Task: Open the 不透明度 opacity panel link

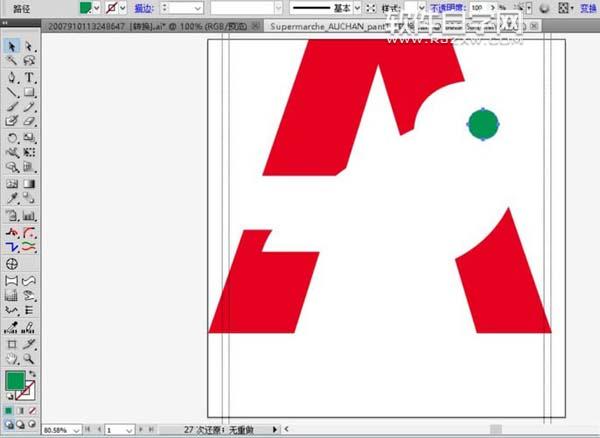Action: point(447,8)
